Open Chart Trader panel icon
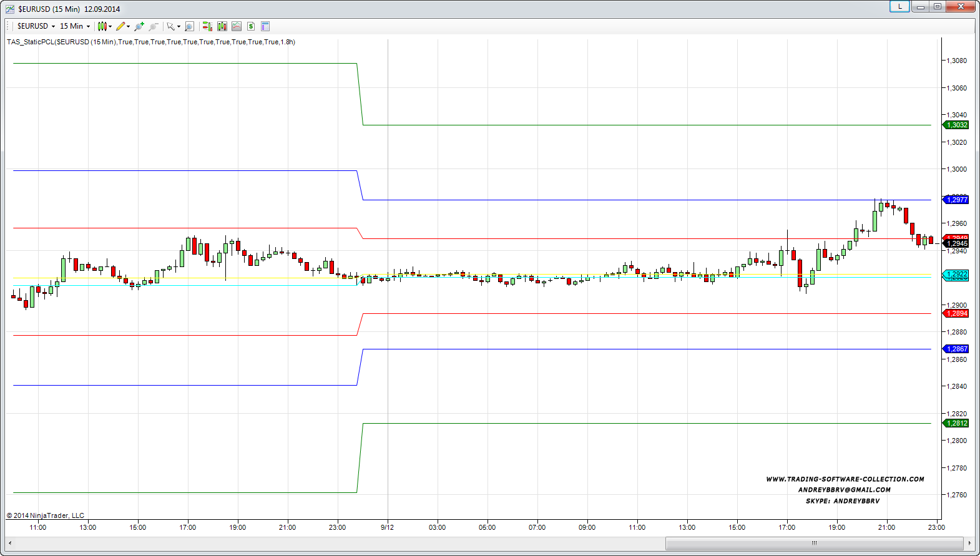980x556 pixels. click(207, 26)
